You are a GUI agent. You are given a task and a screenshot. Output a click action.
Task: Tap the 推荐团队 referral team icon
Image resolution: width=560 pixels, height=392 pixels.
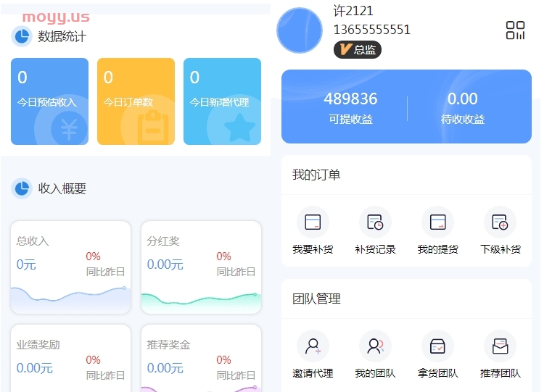point(500,346)
